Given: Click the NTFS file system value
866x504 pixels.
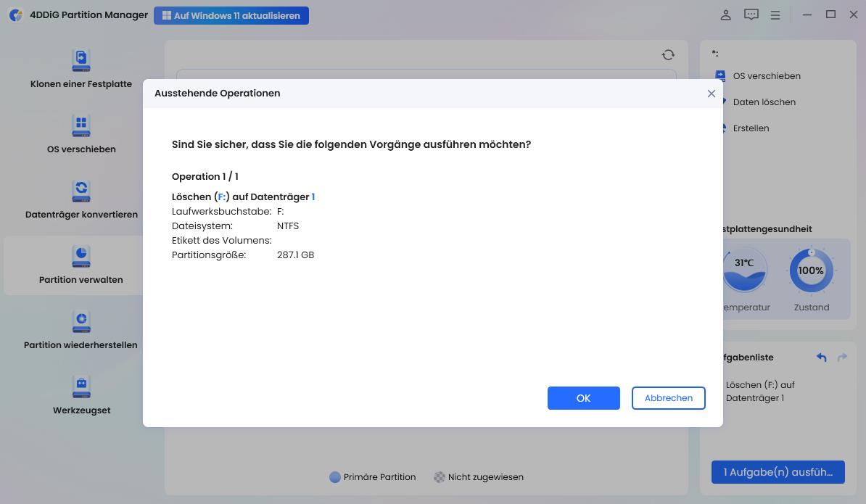Looking at the screenshot, I should 288,226.
